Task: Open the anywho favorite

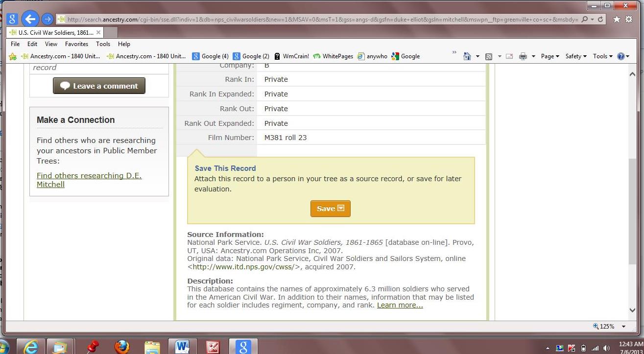Action: click(x=372, y=56)
